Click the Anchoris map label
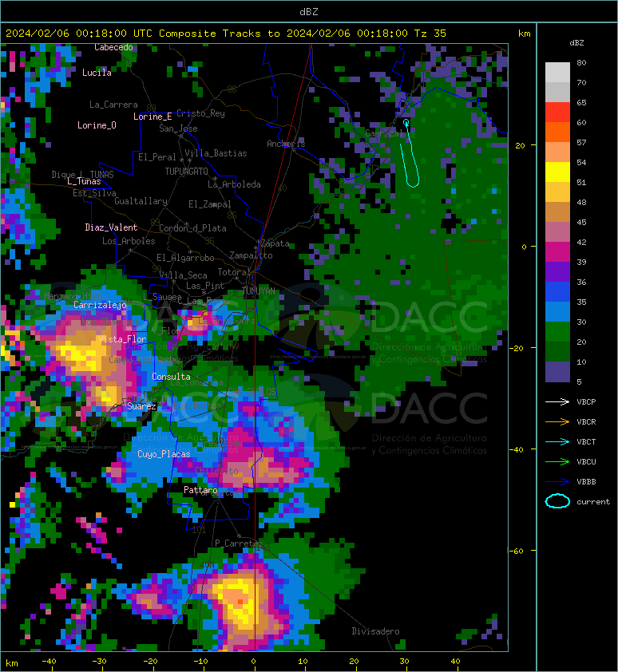The width and height of the screenshot is (618, 672). pyautogui.click(x=286, y=144)
